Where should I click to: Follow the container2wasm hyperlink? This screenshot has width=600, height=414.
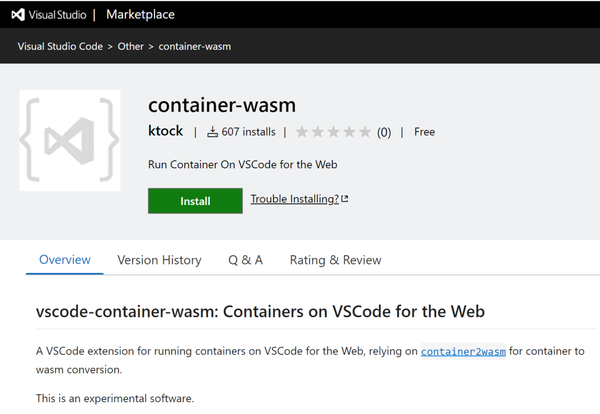pos(463,352)
